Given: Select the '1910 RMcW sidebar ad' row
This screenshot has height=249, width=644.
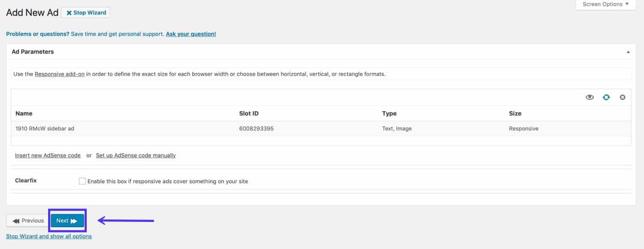Looking at the screenshot, I should coord(45,128).
